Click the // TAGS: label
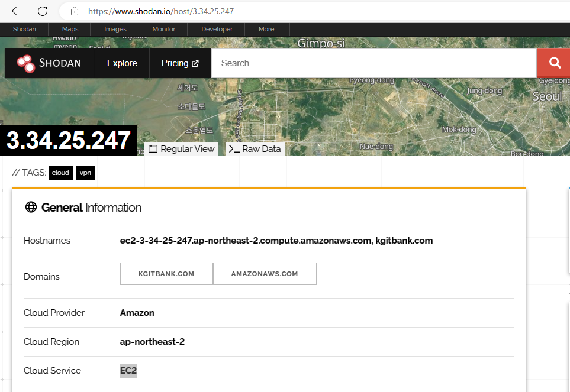 [x=29, y=173]
